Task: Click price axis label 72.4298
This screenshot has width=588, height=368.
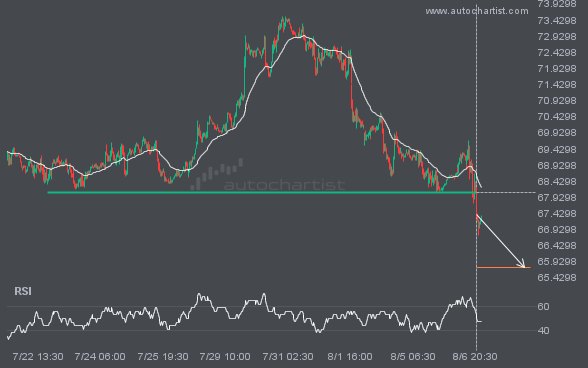Action: click(556, 53)
